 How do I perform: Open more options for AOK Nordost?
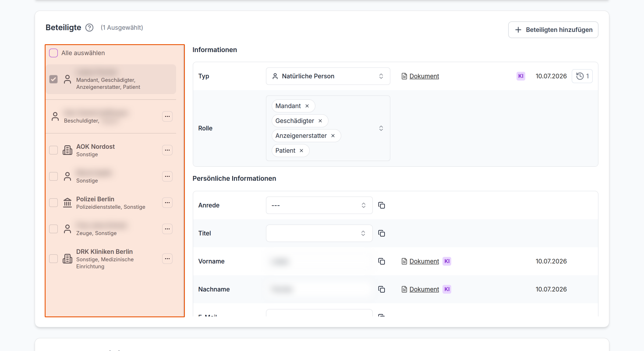tap(167, 150)
